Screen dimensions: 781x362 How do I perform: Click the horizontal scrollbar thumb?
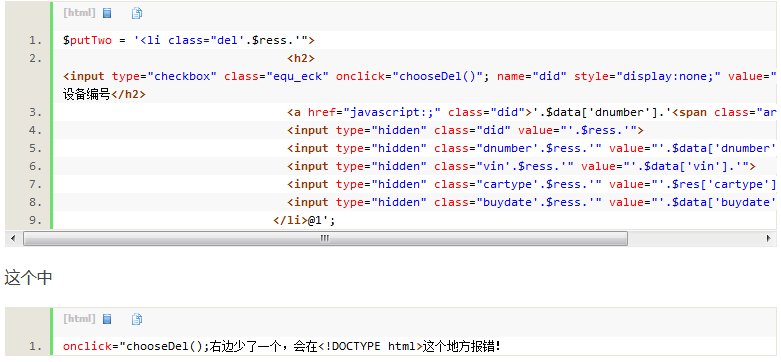coord(325,239)
